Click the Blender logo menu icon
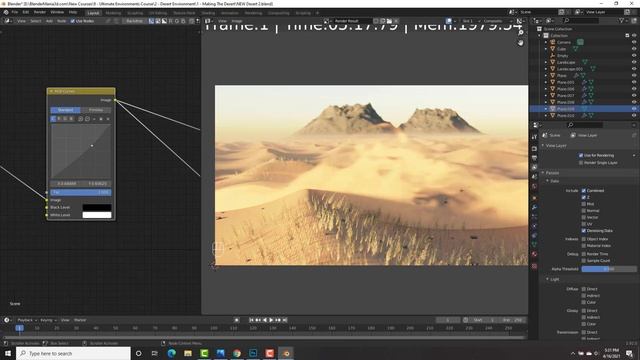640x360 pixels. point(6,12)
